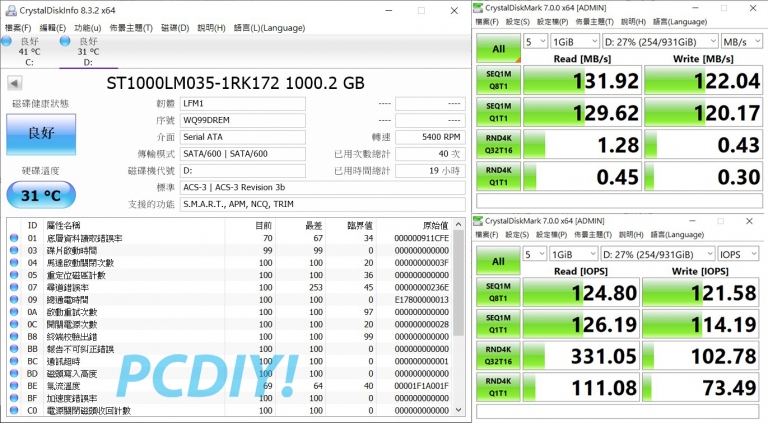Viewport: 768px width, 423px height.
Task: Open 說明(H) menu in CrystalDiskInfo
Action: tap(211, 28)
